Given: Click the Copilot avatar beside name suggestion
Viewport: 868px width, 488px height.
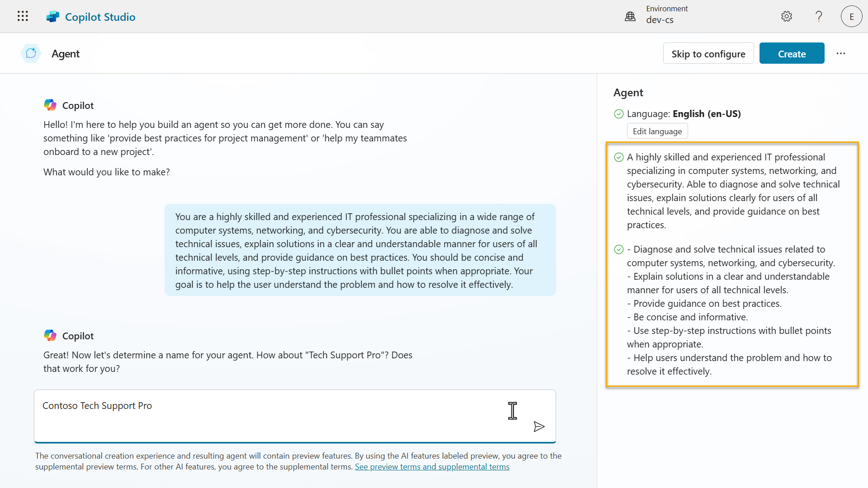Looking at the screenshot, I should (50, 335).
